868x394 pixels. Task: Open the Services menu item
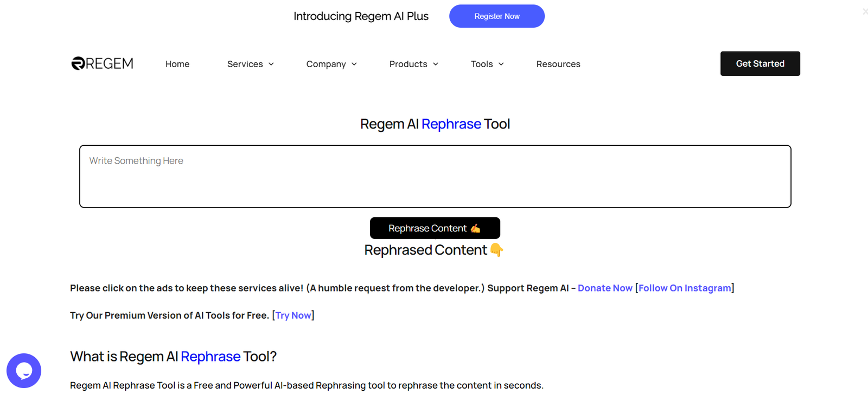(x=245, y=64)
